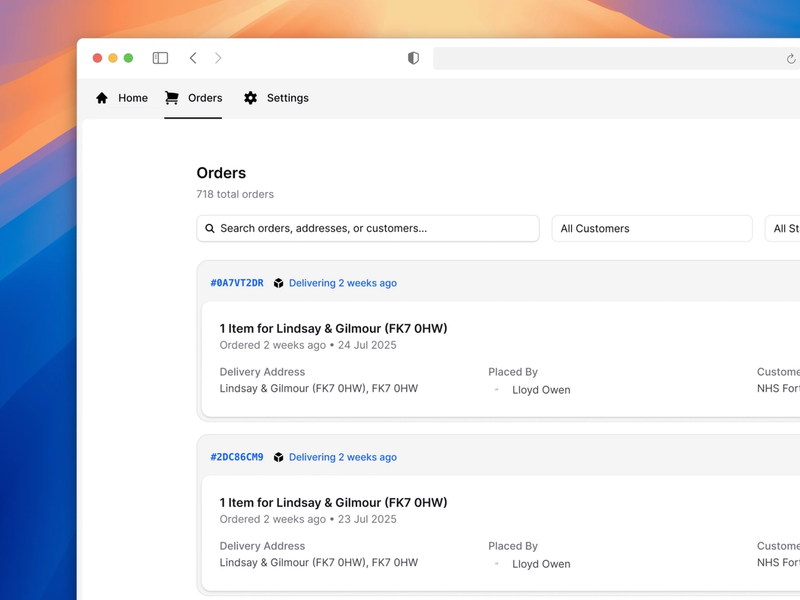Click the delivery address in the 23 Jul order
This screenshot has width=800, height=600.
[x=319, y=562]
